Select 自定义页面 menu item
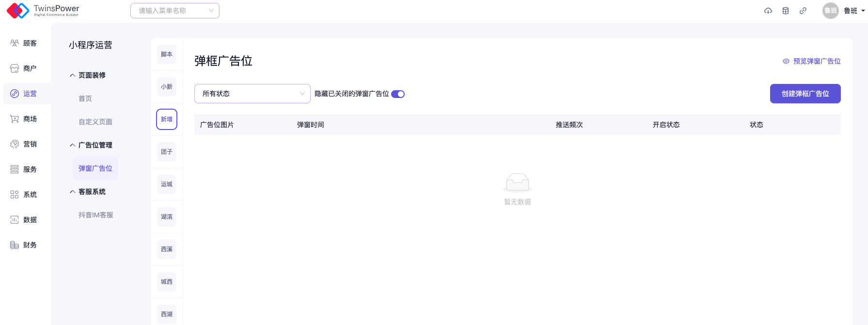 (95, 122)
